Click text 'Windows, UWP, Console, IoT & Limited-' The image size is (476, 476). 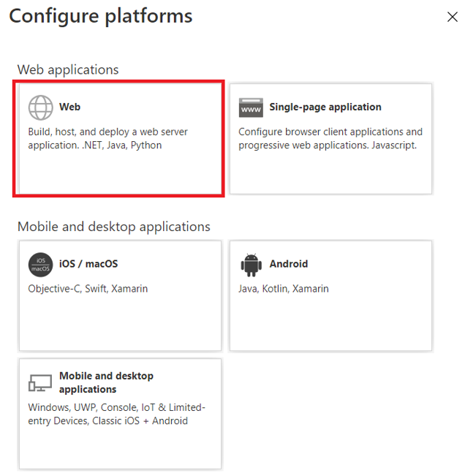(x=116, y=407)
